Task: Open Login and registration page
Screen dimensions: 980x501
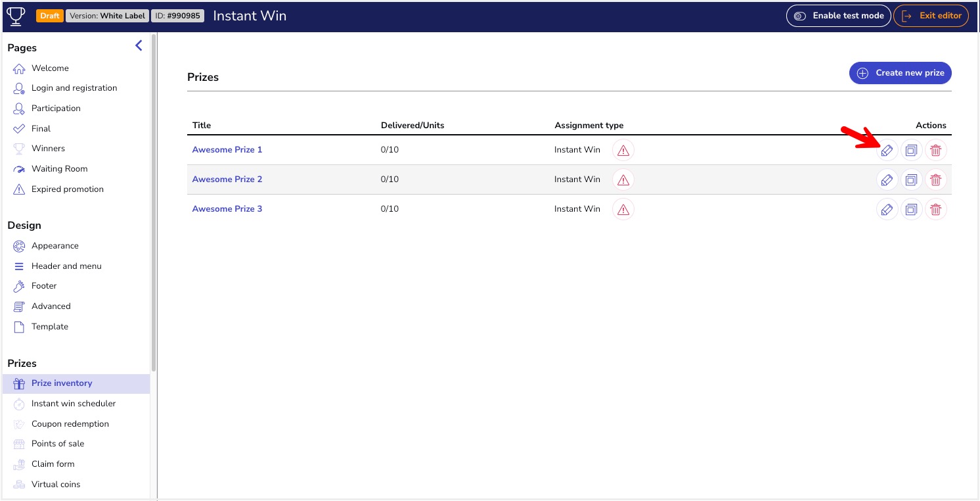Action: pyautogui.click(x=74, y=88)
